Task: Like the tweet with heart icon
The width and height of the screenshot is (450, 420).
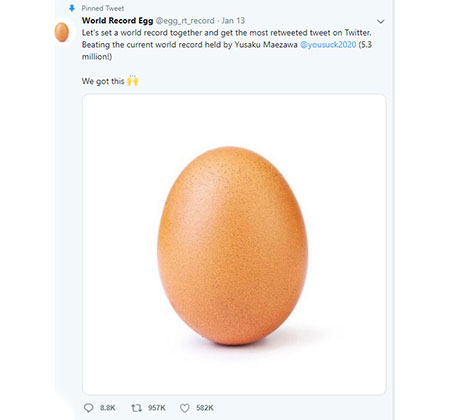Action: point(185,408)
